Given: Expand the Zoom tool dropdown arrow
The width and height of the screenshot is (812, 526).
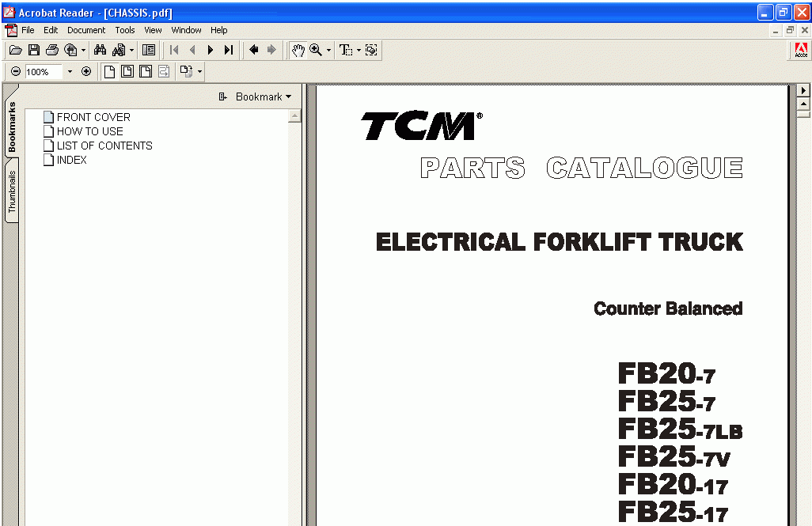Looking at the screenshot, I should [328, 50].
